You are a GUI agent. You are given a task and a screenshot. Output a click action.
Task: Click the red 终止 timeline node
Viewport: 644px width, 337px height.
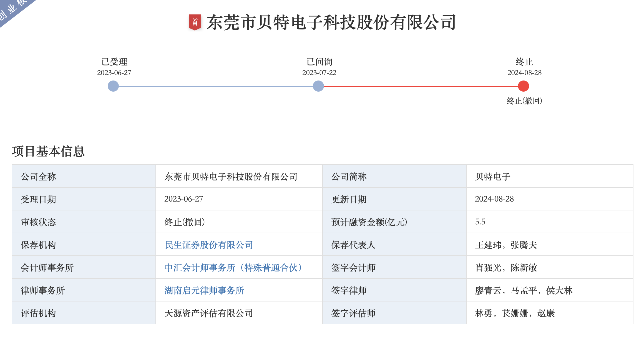[x=524, y=86]
